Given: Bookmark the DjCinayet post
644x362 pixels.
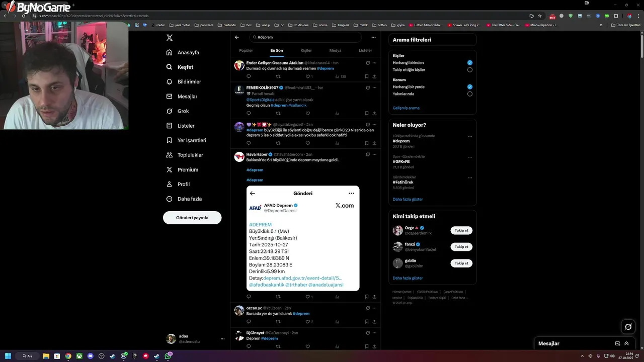Looking at the screenshot, I should 366,346.
